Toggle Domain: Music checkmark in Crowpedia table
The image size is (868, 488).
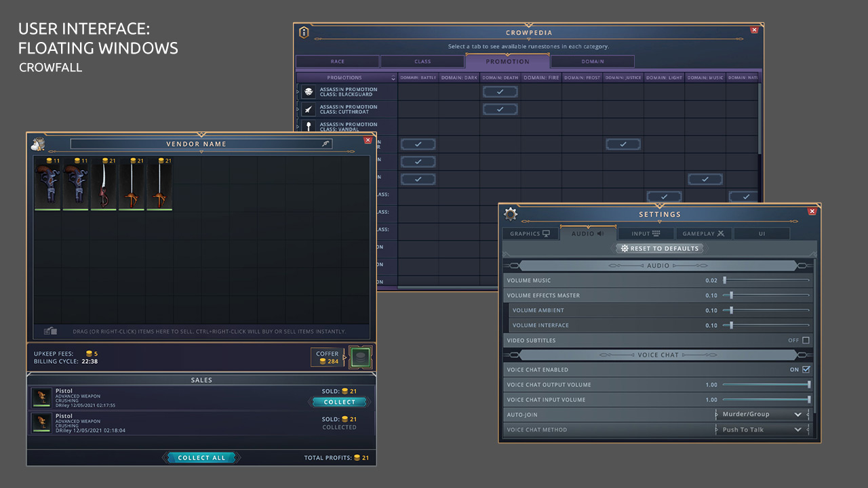[x=705, y=180]
